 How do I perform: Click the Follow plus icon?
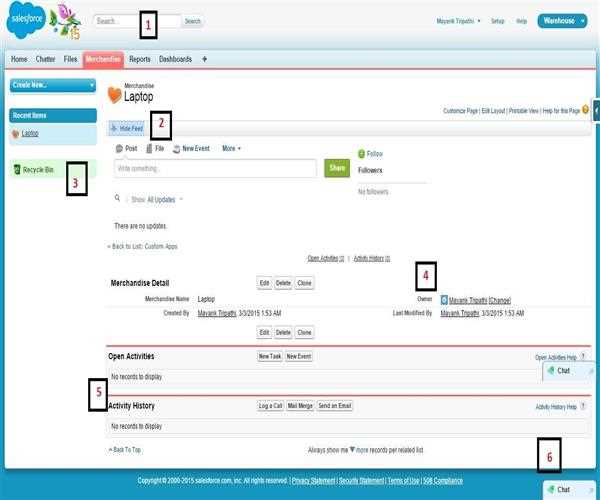362,154
